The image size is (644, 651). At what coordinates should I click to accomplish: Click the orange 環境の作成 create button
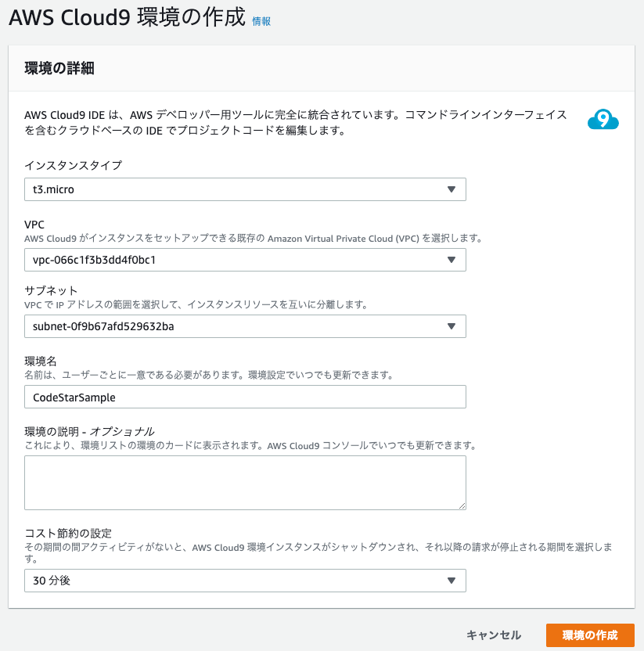pos(590,635)
